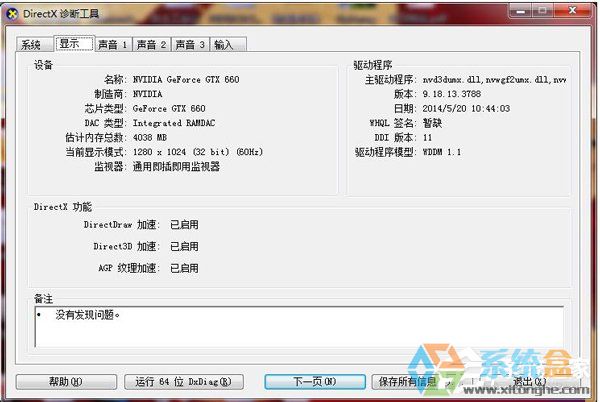Click main driver value nvd3dumx.dll
Screen dimensions: 600x402
click(x=494, y=80)
